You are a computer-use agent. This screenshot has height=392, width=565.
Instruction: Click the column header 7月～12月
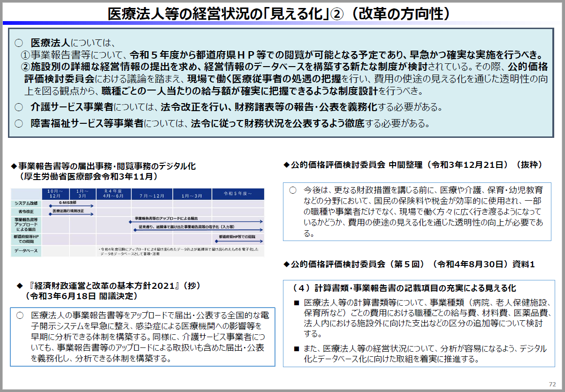pos(152,194)
